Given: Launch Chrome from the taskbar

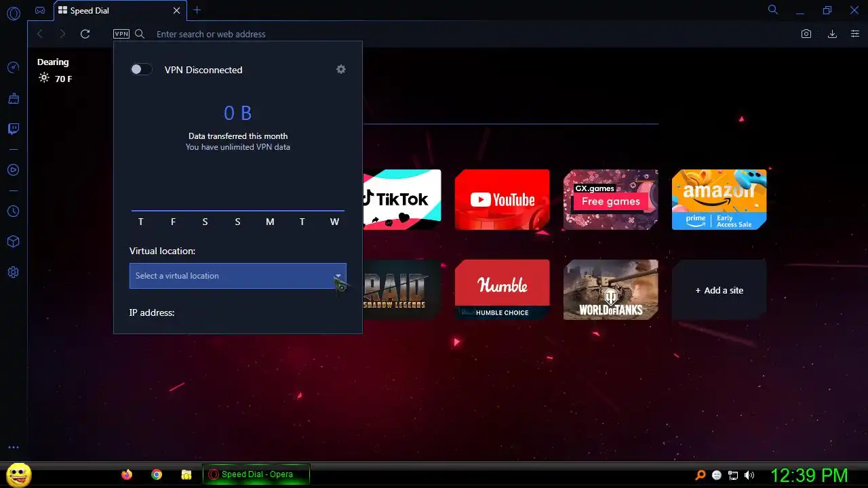Looking at the screenshot, I should [157, 474].
